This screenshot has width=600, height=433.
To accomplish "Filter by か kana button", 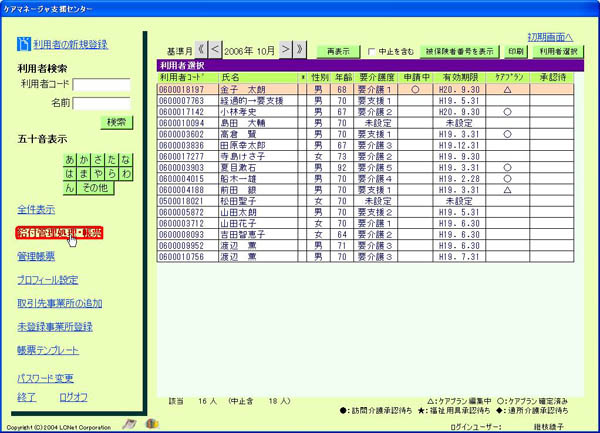I will 84,160.
